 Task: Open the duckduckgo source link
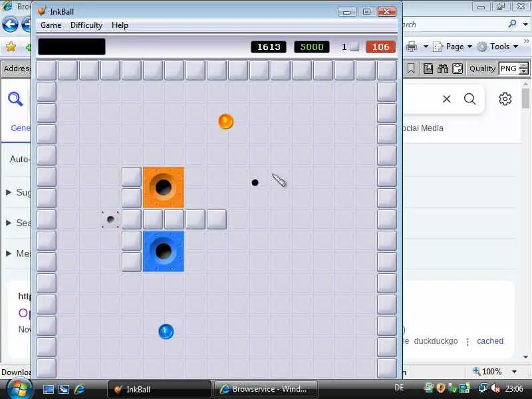[436, 341]
